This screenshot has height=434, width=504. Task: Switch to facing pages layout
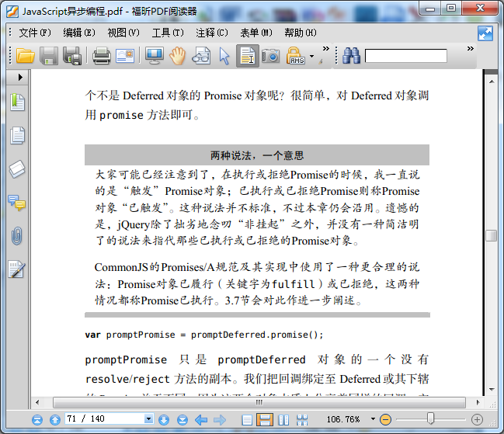[283, 420]
